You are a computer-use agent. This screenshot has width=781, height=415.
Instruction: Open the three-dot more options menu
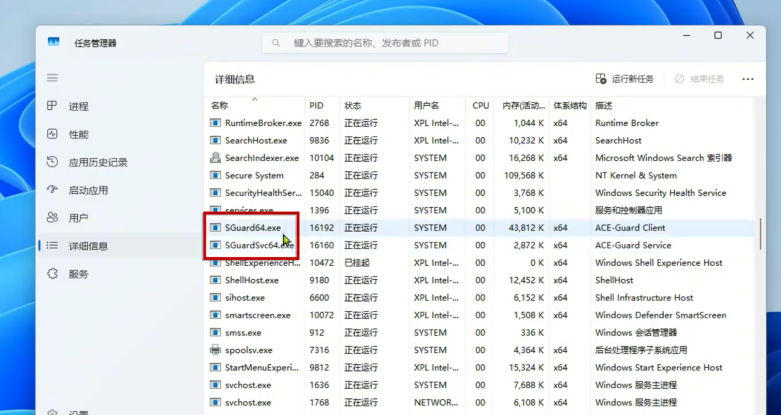[x=748, y=79]
